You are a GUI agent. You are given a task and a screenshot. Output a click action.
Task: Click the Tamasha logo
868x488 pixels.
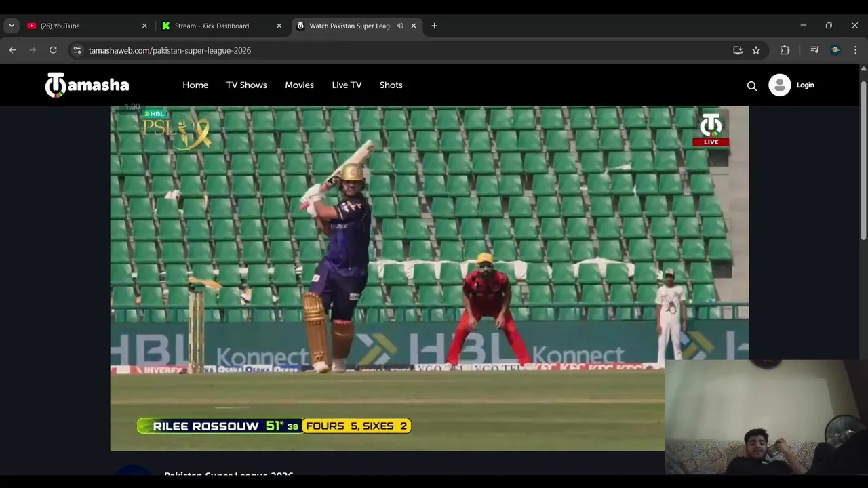tap(87, 85)
